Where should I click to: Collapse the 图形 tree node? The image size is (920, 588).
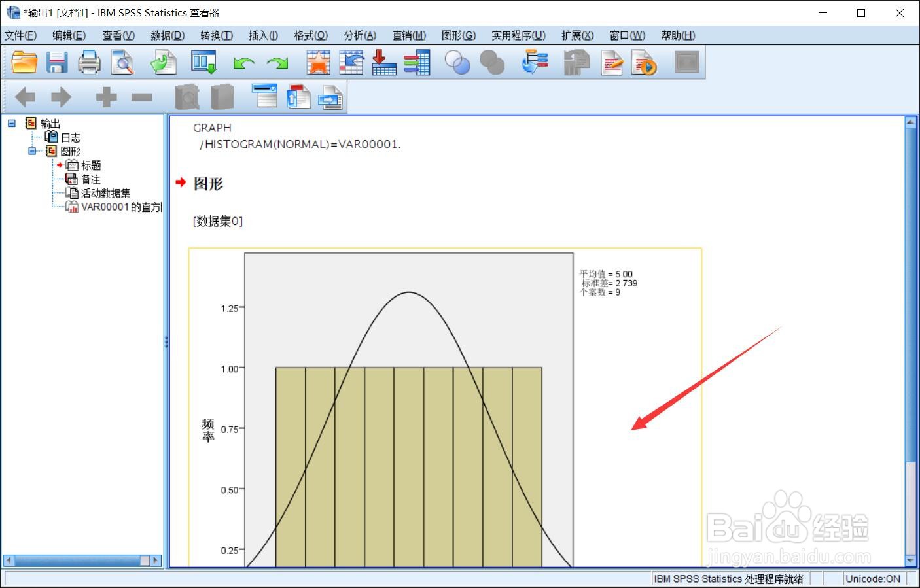32,151
